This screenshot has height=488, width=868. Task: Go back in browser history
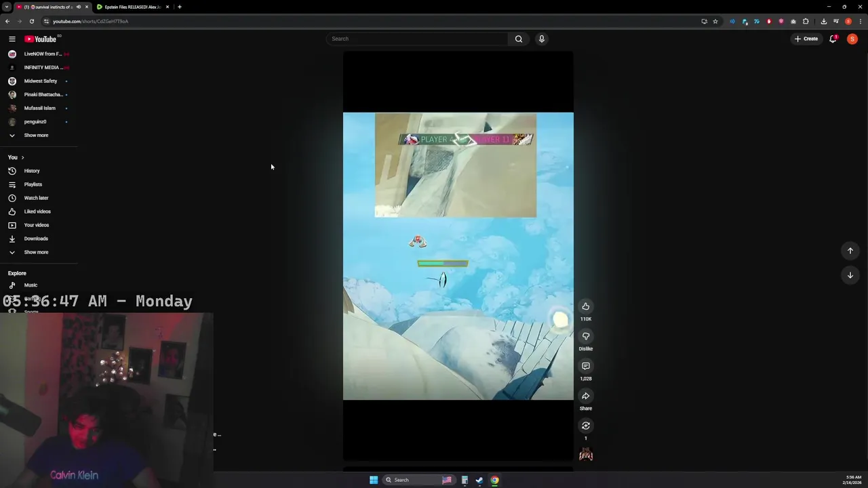(x=7, y=21)
